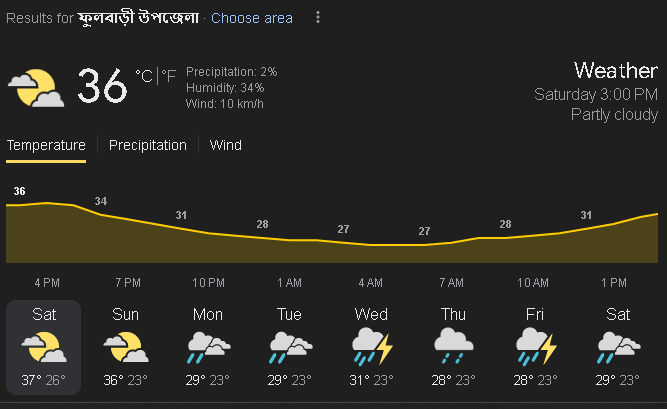Open the Temperature tab

tap(46, 145)
